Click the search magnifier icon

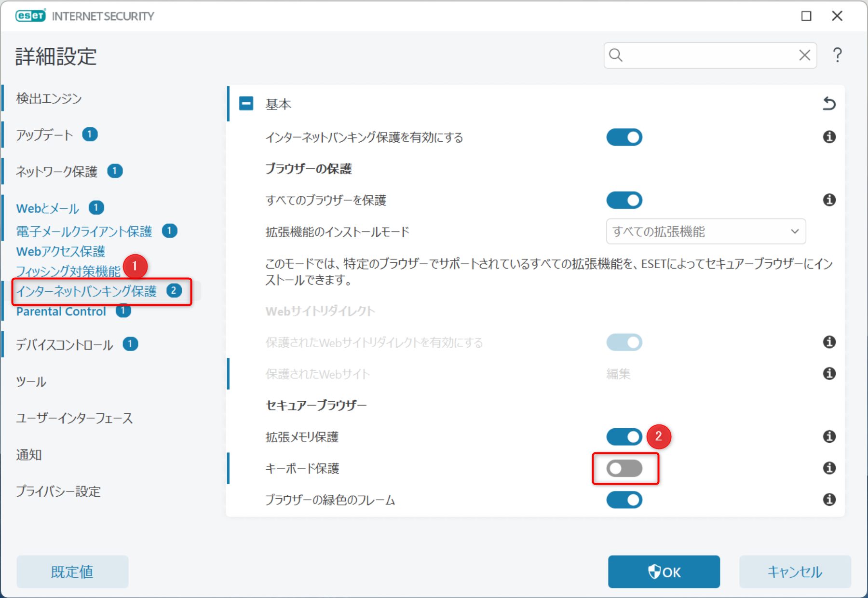click(x=616, y=55)
